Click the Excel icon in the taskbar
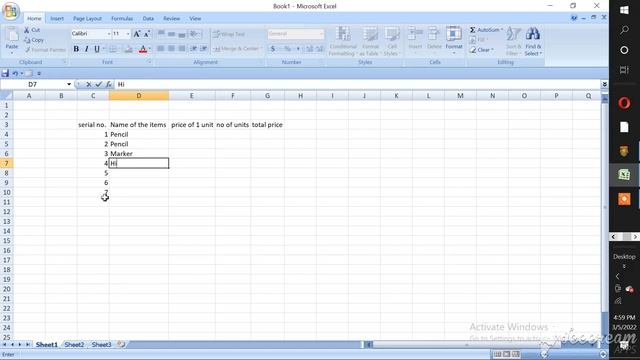640x360 pixels. point(624,175)
